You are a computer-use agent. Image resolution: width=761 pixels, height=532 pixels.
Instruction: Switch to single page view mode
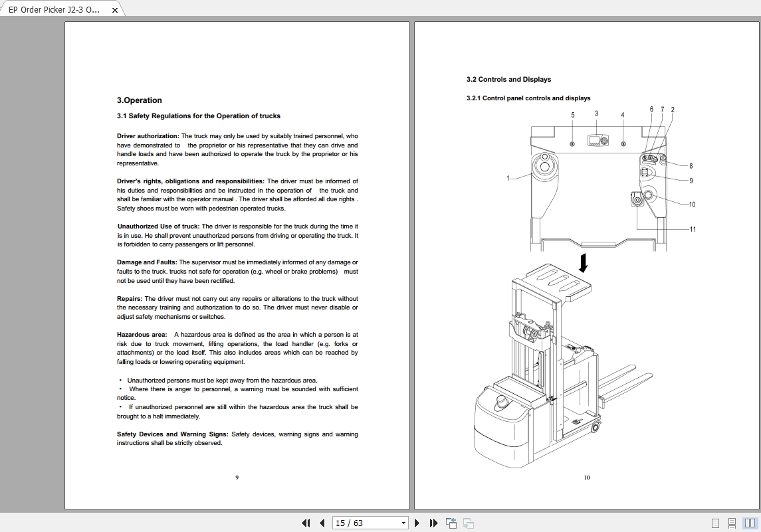[x=715, y=523]
